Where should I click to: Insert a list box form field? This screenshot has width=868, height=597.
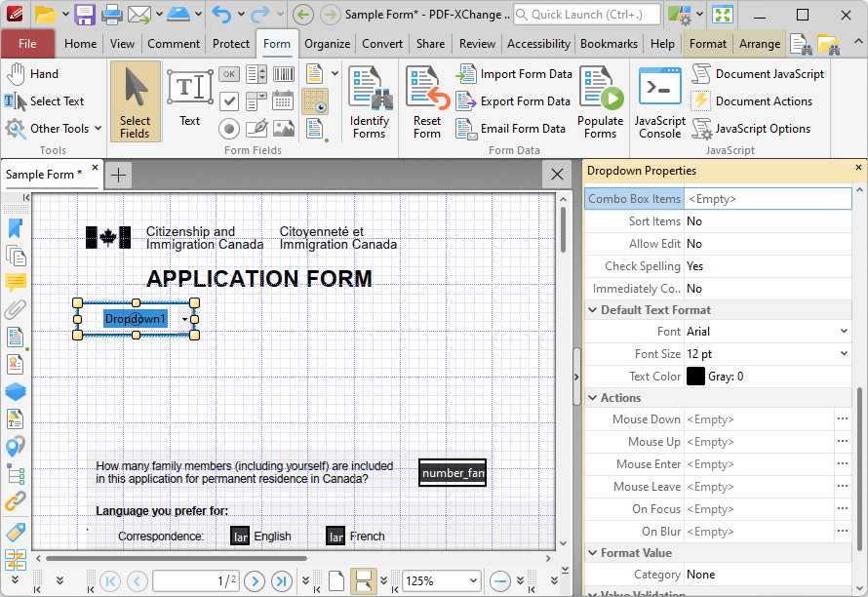[256, 74]
